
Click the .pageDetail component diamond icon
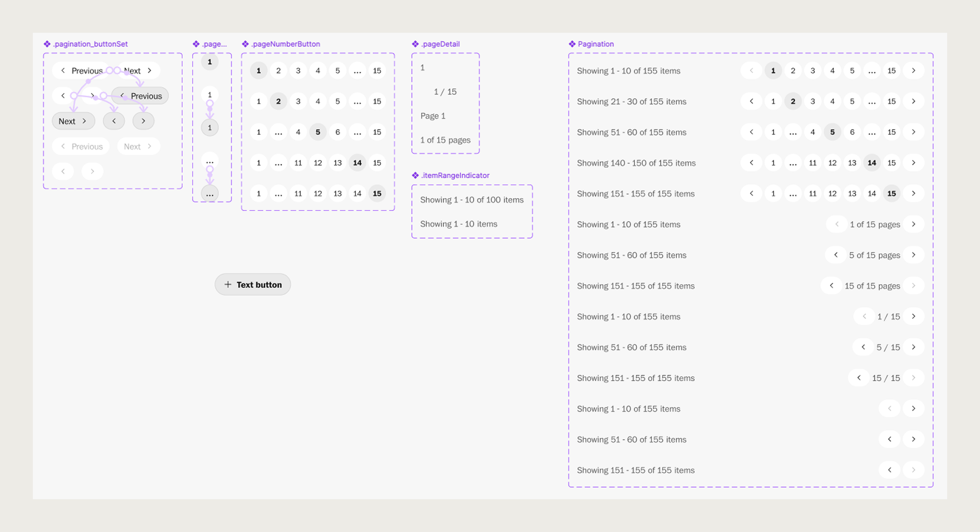[416, 44]
